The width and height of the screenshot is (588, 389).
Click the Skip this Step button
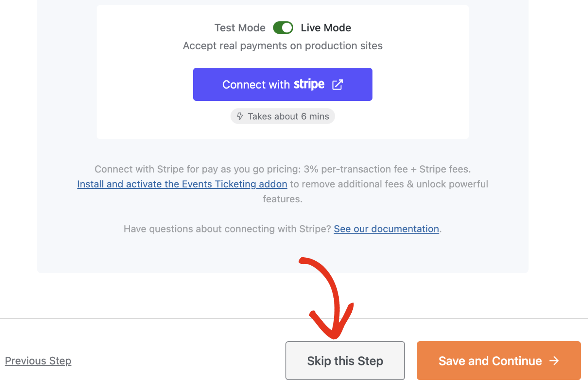[x=345, y=361]
